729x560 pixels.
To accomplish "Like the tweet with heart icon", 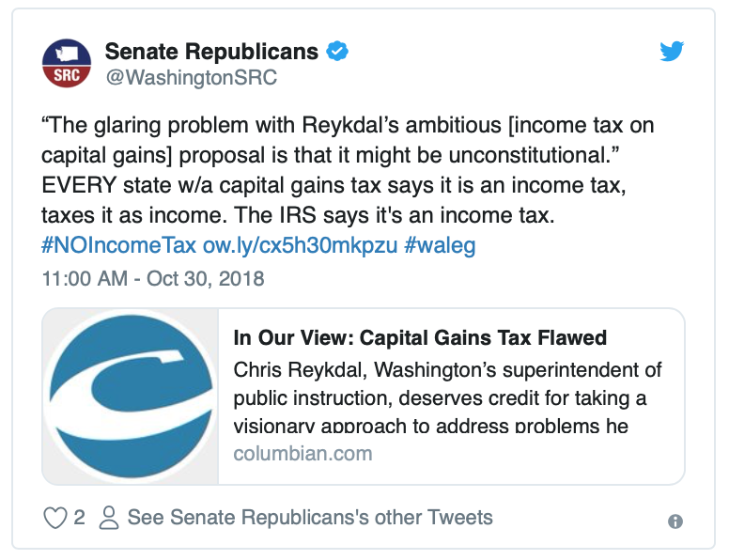I will 54,518.
